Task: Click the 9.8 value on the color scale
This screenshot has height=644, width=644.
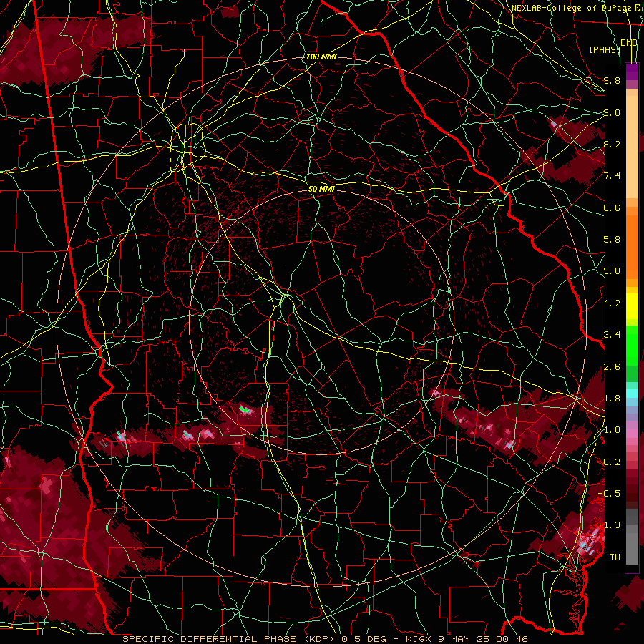Action: click(x=612, y=80)
